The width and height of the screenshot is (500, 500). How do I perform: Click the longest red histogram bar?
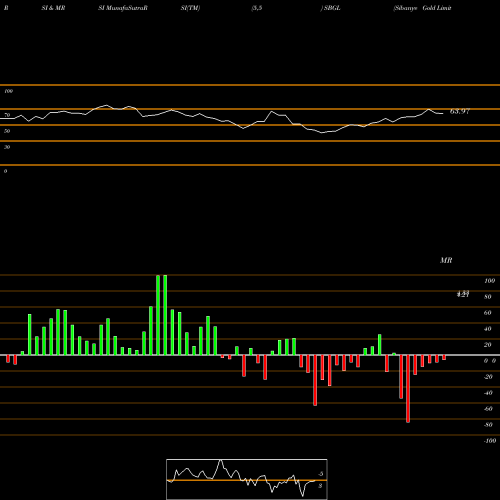[408, 389]
